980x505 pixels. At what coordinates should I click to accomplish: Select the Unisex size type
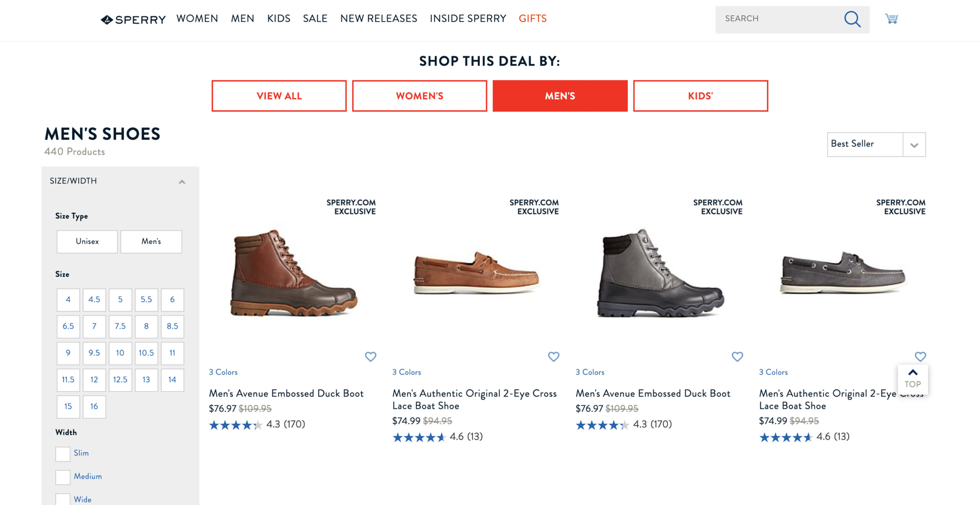[87, 241]
